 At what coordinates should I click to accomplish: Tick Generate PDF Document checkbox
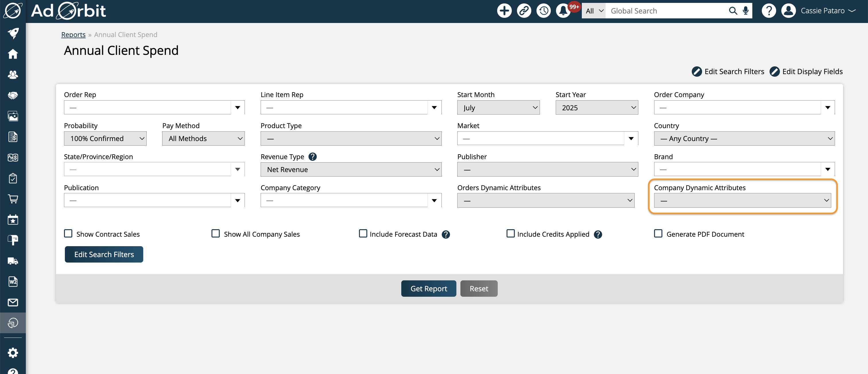click(x=658, y=234)
